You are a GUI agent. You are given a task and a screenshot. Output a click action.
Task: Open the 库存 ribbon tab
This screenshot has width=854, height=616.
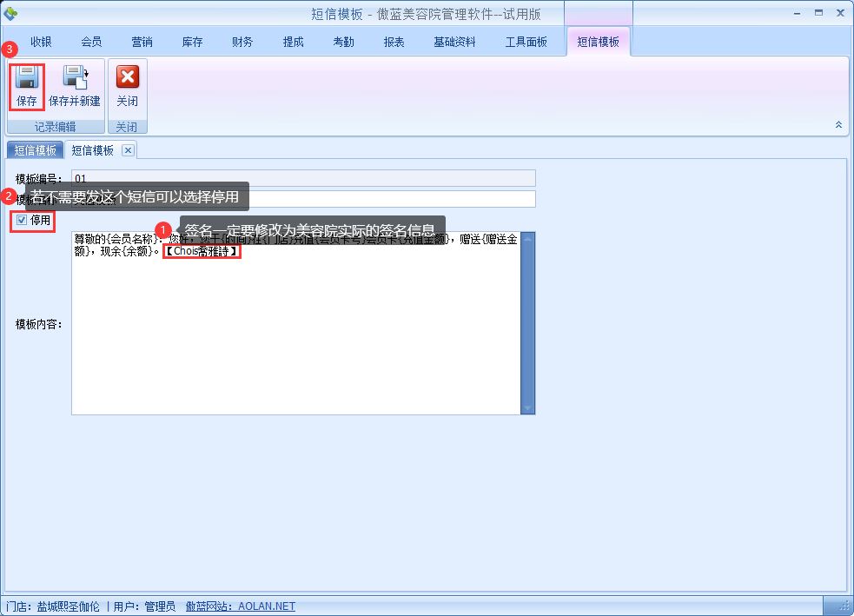(x=192, y=42)
